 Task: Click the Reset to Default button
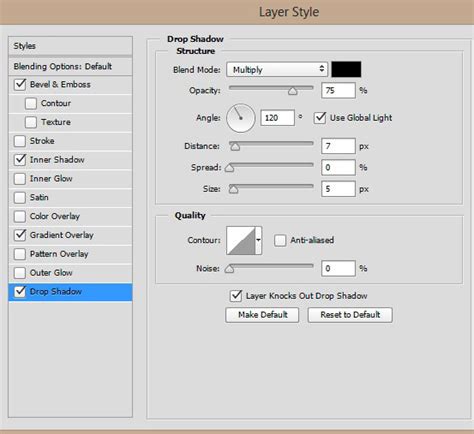(350, 315)
